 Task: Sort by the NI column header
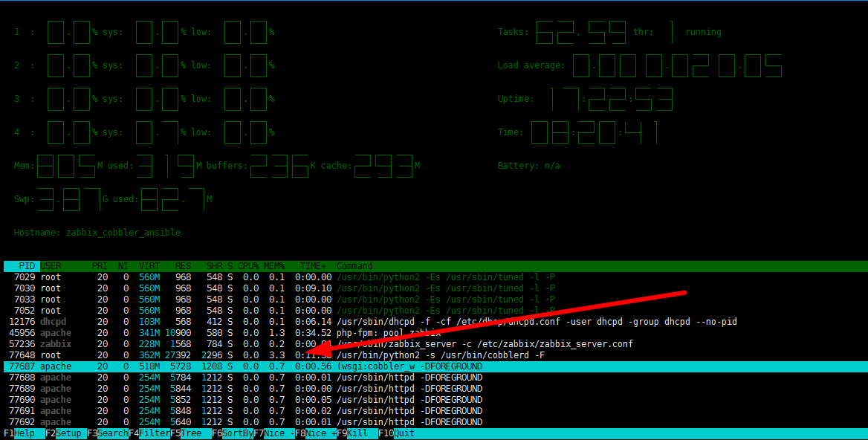tap(123, 266)
